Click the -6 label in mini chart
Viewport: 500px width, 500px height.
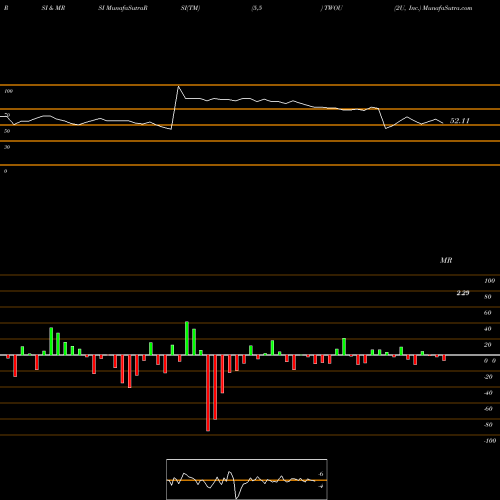pos(320,474)
